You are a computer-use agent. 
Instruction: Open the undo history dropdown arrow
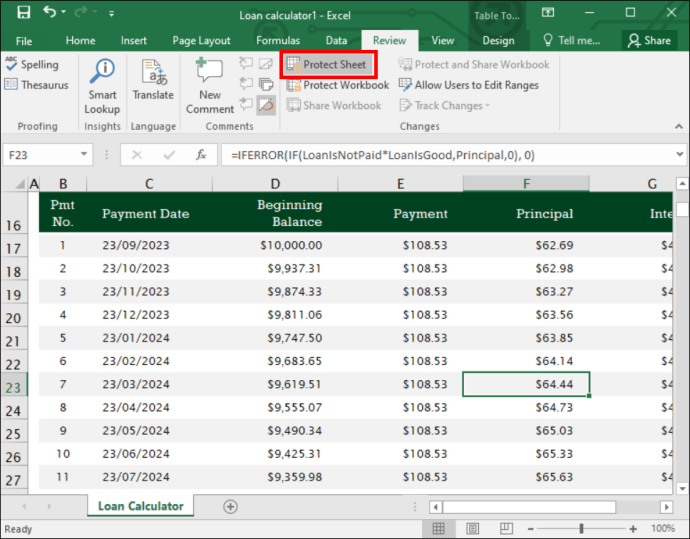(x=63, y=12)
